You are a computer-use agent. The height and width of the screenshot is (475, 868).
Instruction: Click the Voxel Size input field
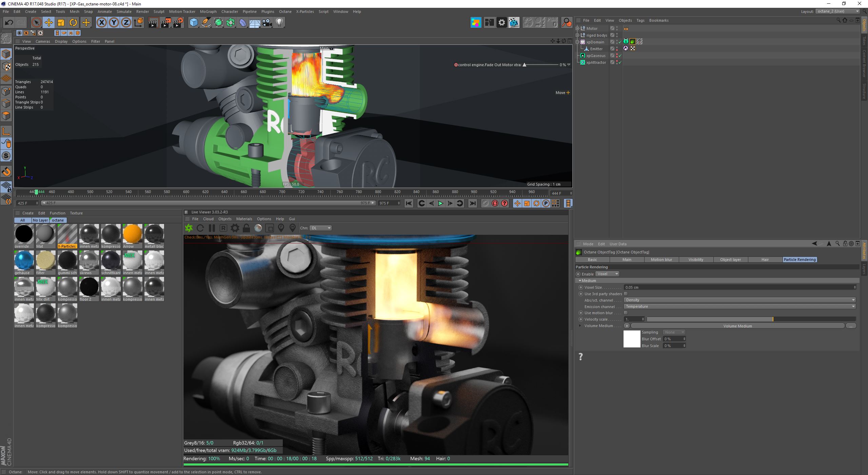coord(740,287)
